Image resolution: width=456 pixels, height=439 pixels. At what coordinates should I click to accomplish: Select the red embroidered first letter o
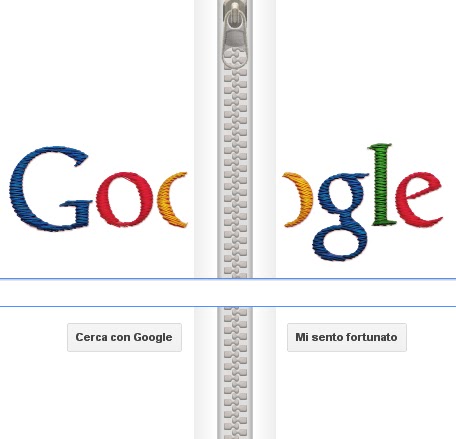tap(124, 199)
